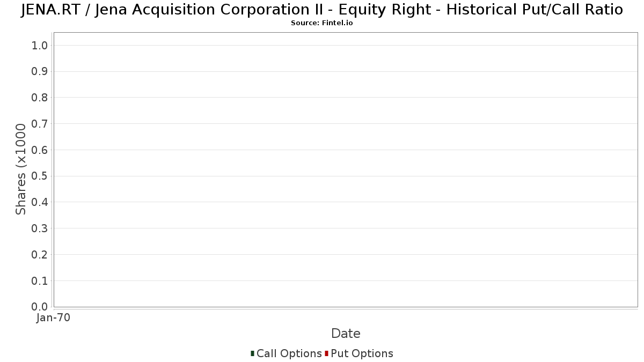Viewport: 644px width, 362px height.
Task: Click the 1.0 y-axis tick label
Action: [40, 46]
